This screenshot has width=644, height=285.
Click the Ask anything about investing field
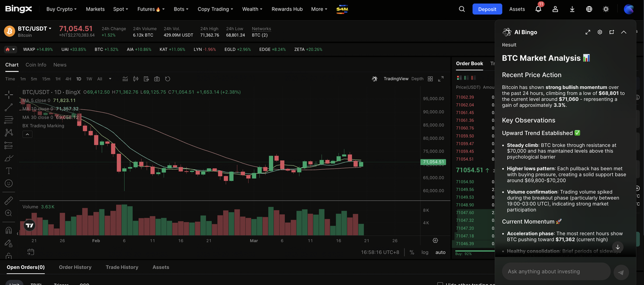pyautogui.click(x=556, y=271)
